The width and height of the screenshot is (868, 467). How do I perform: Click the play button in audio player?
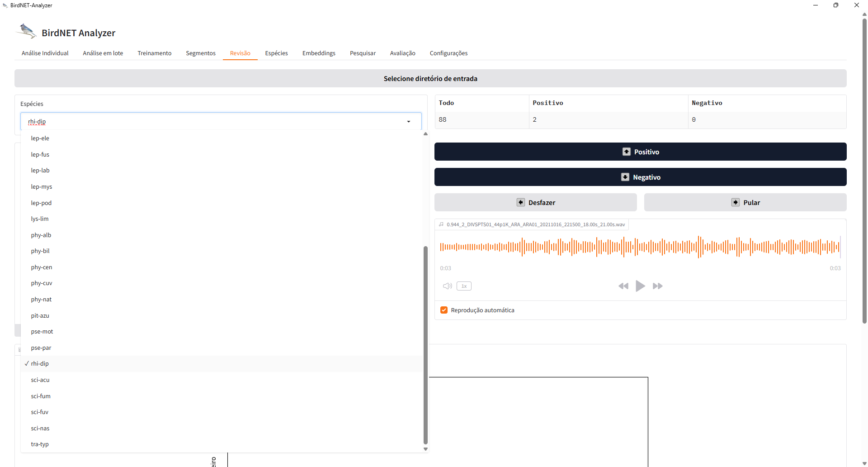pos(640,286)
